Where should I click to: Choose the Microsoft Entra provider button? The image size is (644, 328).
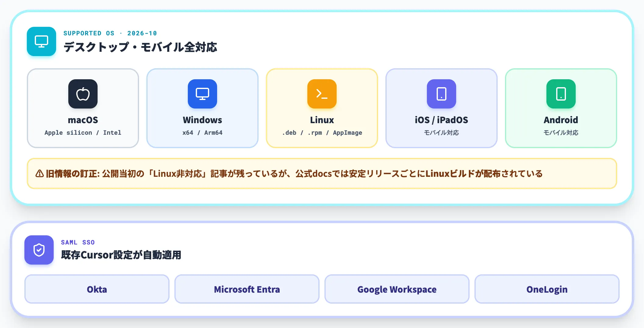coord(247,289)
